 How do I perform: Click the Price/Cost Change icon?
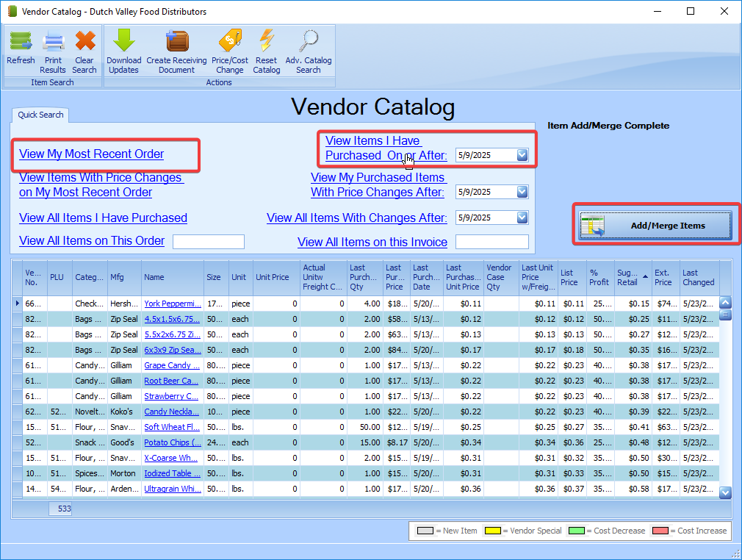tap(229, 49)
